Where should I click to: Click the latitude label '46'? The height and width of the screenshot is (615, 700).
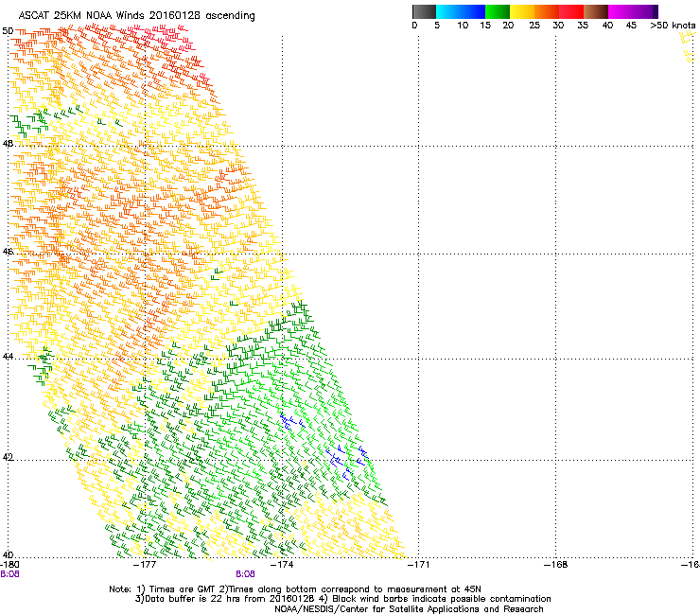coord(8,252)
